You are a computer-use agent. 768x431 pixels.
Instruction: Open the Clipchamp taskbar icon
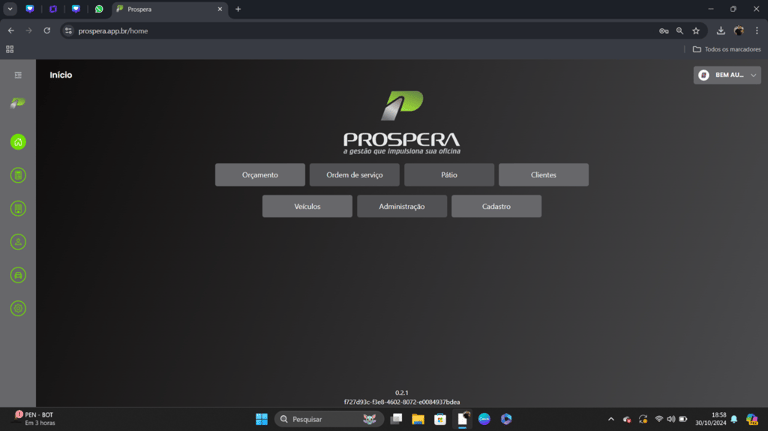[506, 419]
